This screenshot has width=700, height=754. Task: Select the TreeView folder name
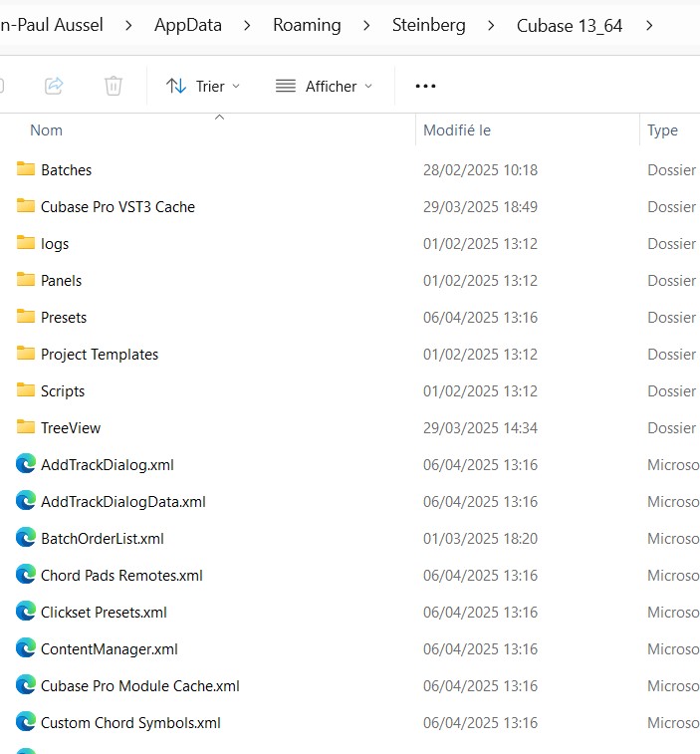click(x=71, y=428)
